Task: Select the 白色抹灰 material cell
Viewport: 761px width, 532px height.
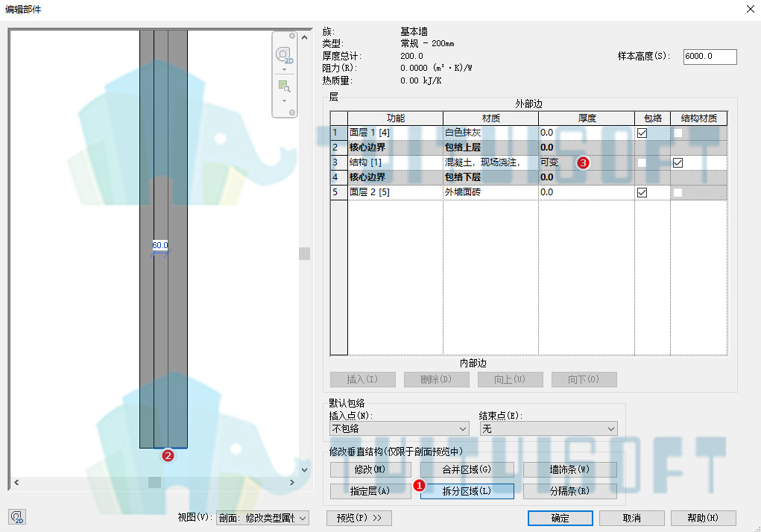Action: [x=490, y=133]
